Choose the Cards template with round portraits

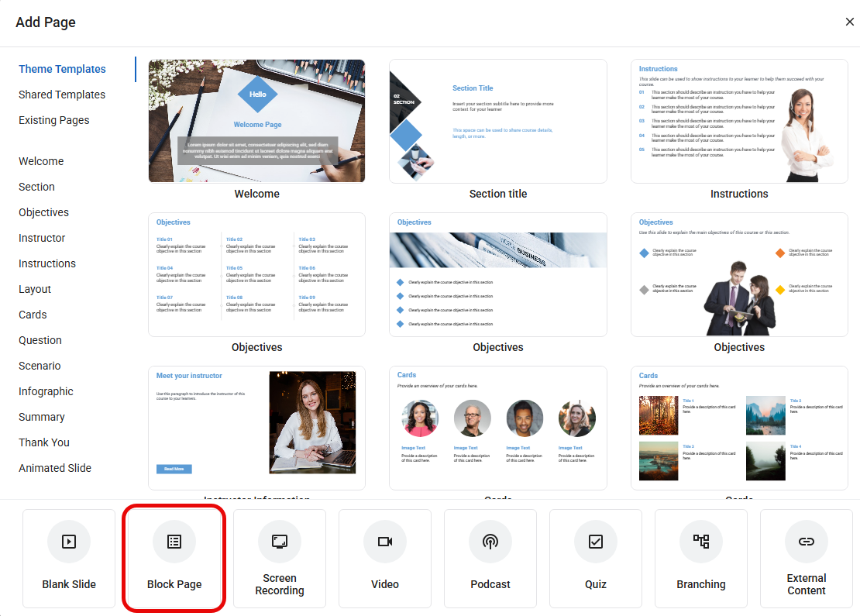(498, 428)
